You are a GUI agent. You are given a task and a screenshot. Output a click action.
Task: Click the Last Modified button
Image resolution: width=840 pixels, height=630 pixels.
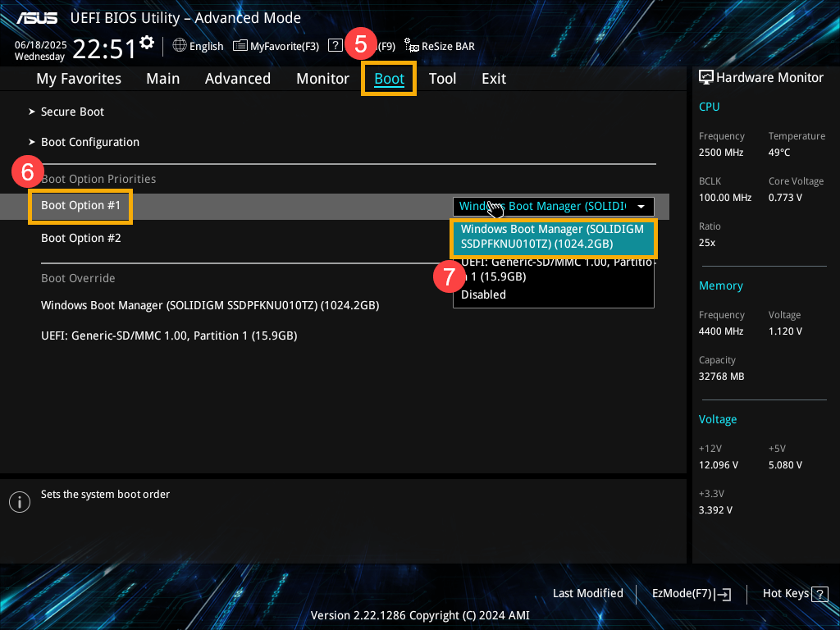click(x=588, y=594)
